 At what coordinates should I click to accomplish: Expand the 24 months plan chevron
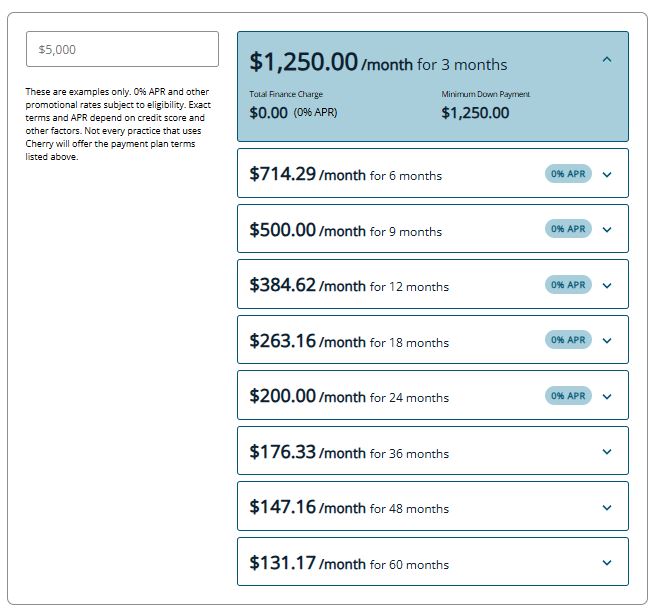607,396
